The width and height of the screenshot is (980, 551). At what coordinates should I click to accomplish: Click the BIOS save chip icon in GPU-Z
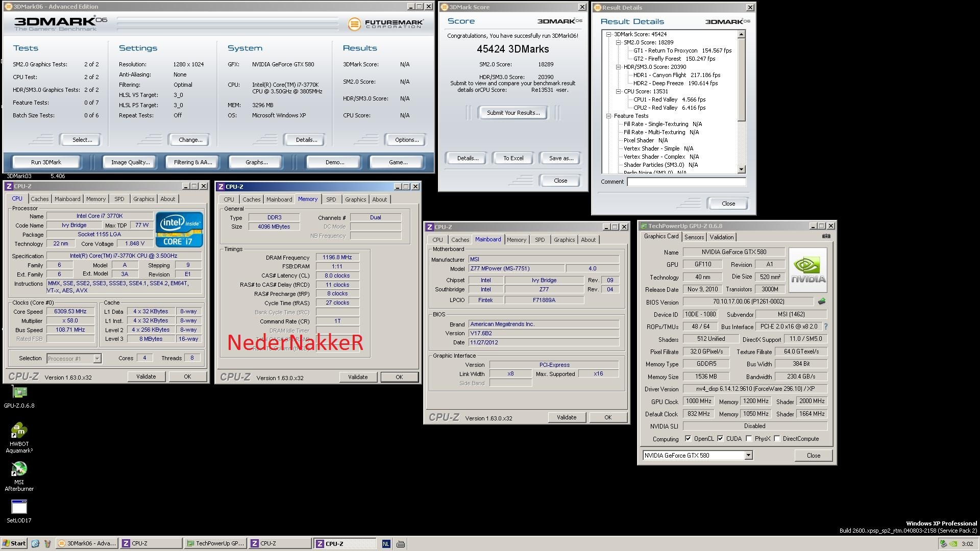coord(822,302)
